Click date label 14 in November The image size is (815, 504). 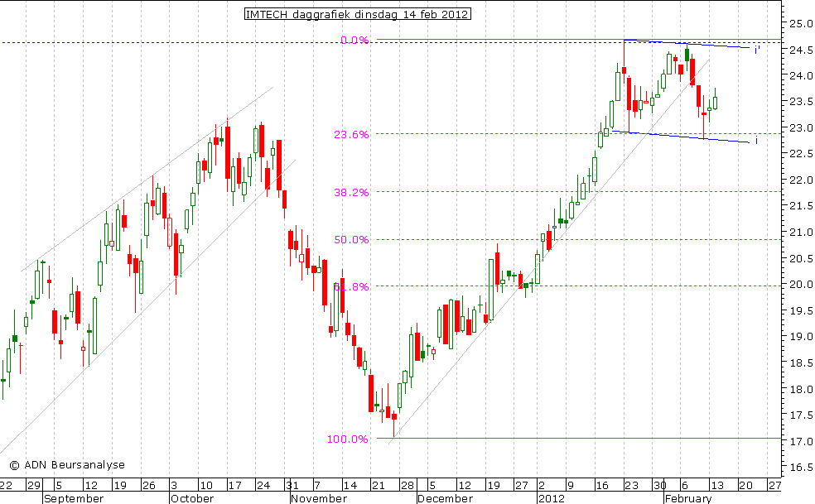(x=350, y=486)
